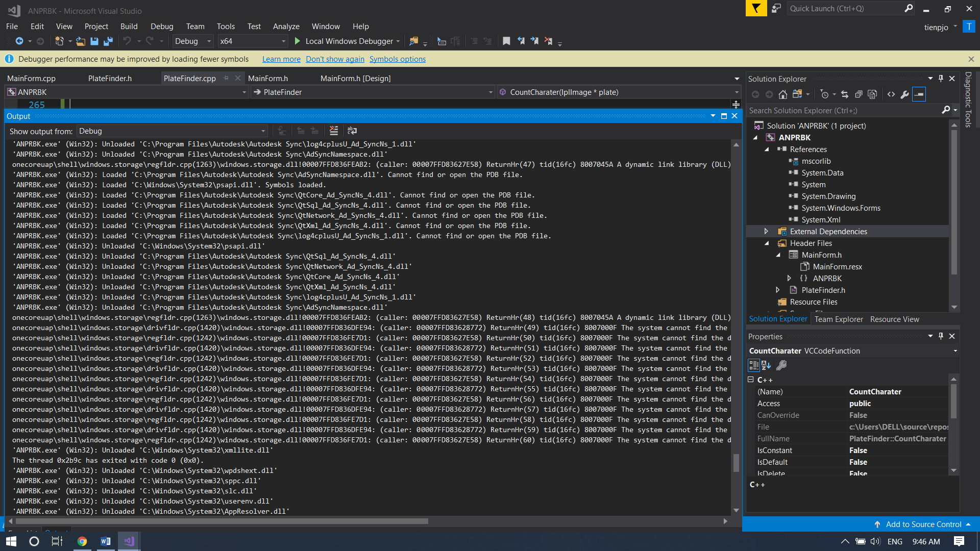Toggle pin on the PlateFinder.cpp tab
This screenshot has height=551, width=980.
pyautogui.click(x=226, y=78)
